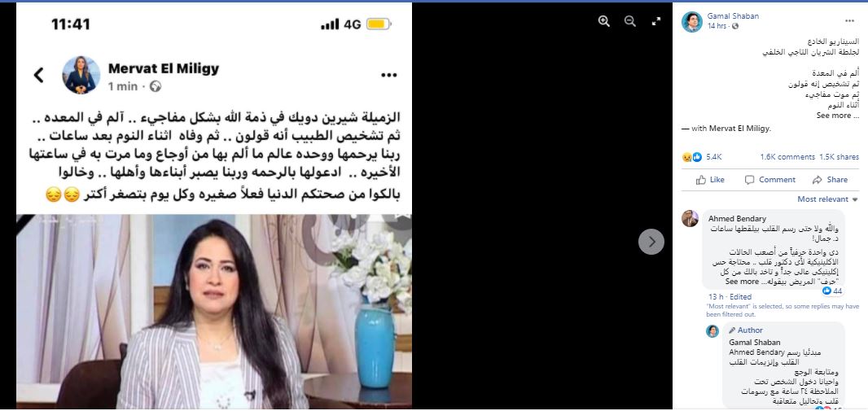The width and height of the screenshot is (868, 411).
Task: Open Gamal Shaban's profile picture
Action: pos(692,22)
